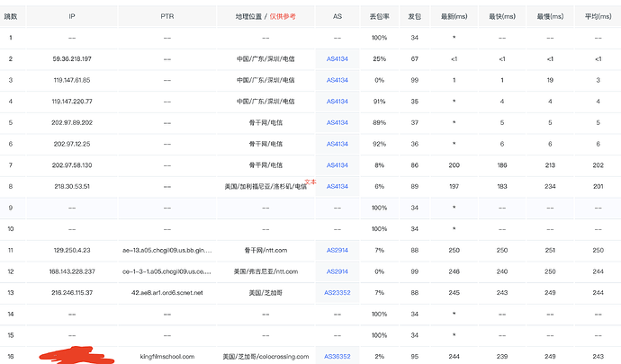This screenshot has width=621, height=364.
Task: Click the 6% packet loss value
Action: (x=380, y=186)
